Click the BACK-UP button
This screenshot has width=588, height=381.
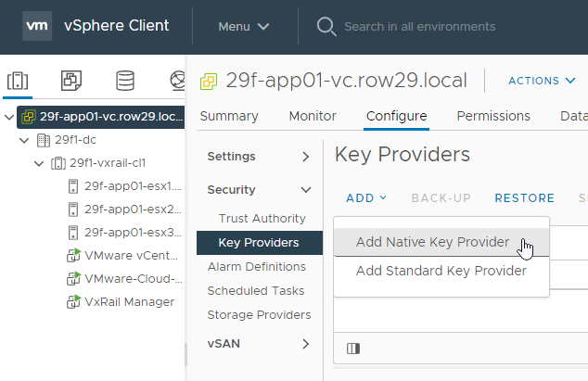pos(441,198)
